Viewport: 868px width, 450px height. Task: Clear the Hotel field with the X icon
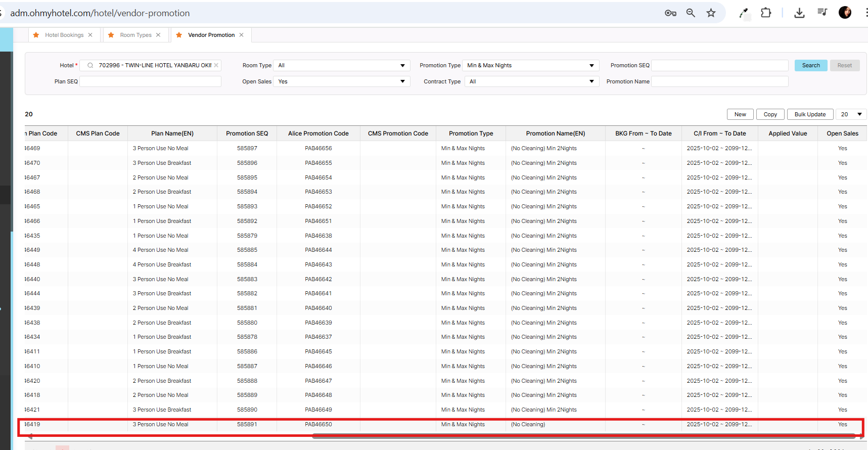(x=216, y=65)
